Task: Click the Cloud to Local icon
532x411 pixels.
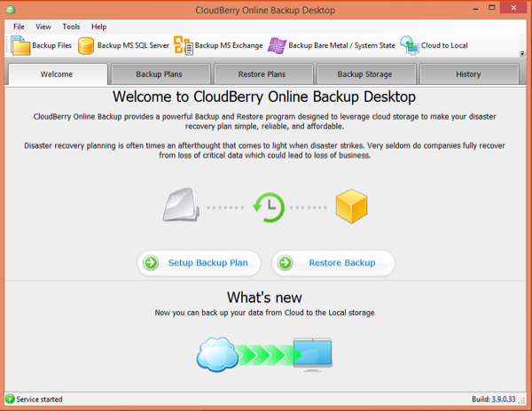Action: point(409,45)
